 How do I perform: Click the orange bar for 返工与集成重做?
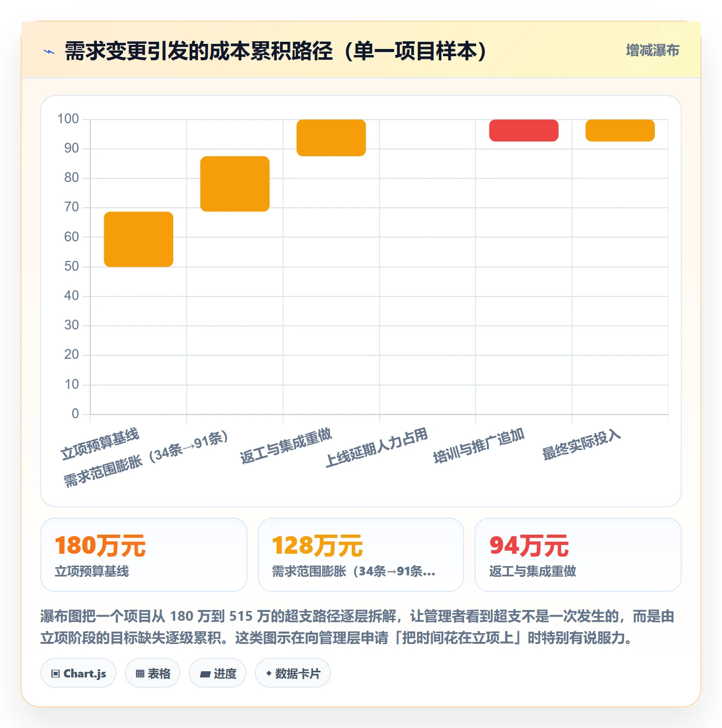click(x=331, y=138)
